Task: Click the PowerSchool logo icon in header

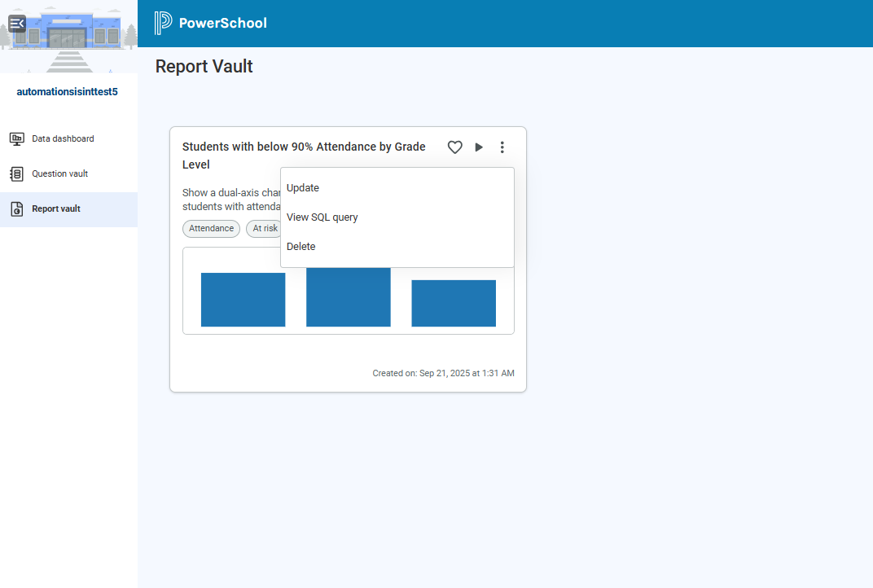Action: click(x=164, y=23)
